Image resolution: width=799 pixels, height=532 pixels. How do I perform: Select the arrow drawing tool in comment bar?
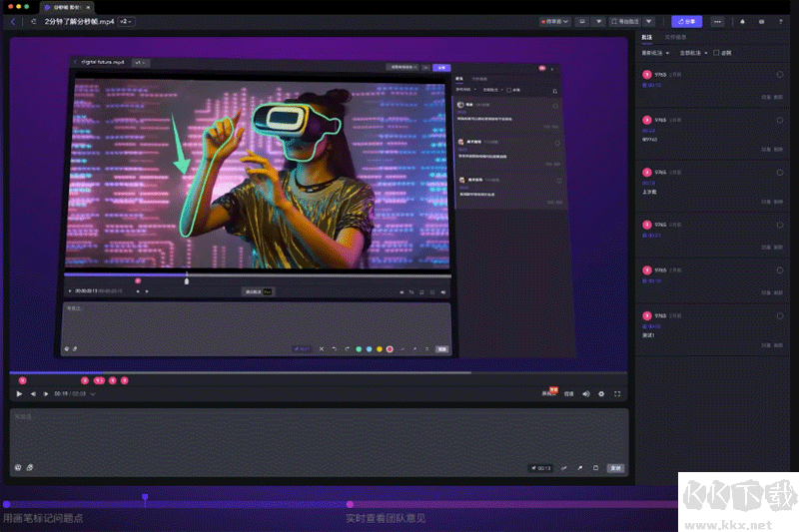point(580,467)
